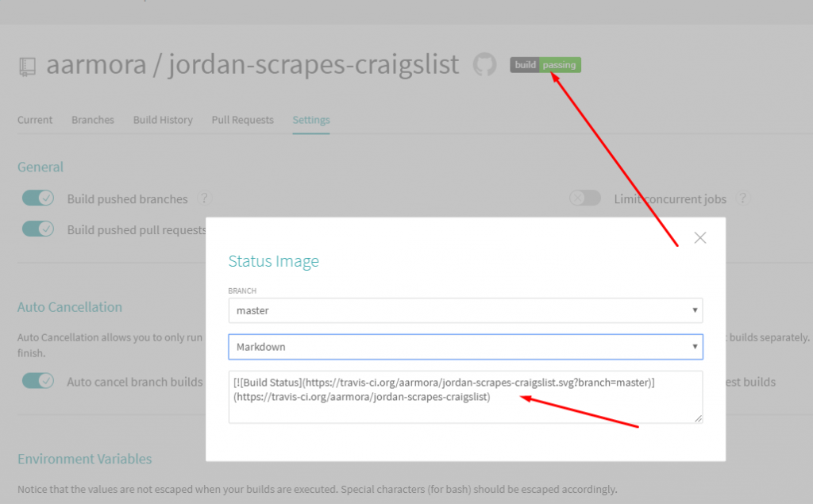This screenshot has width=813, height=504.
Task: Switch to the Current tab
Action: tap(35, 120)
